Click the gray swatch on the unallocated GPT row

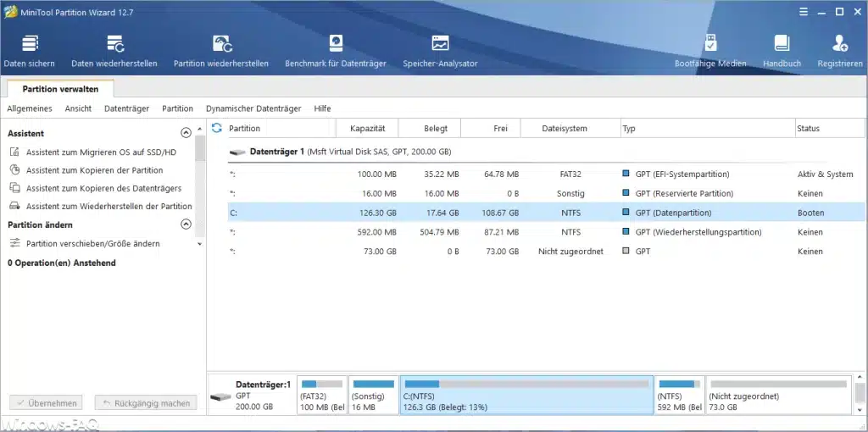tap(626, 251)
